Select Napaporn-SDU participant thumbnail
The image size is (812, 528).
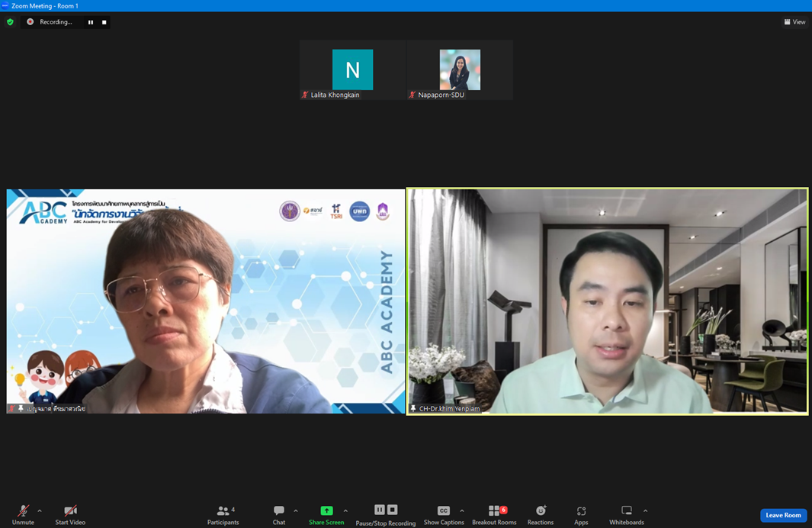[x=460, y=70]
